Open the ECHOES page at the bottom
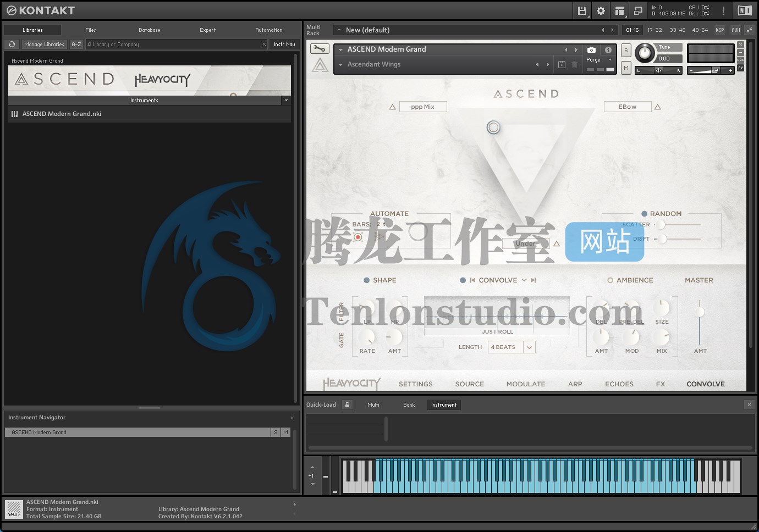This screenshot has height=532, width=759. tap(619, 384)
